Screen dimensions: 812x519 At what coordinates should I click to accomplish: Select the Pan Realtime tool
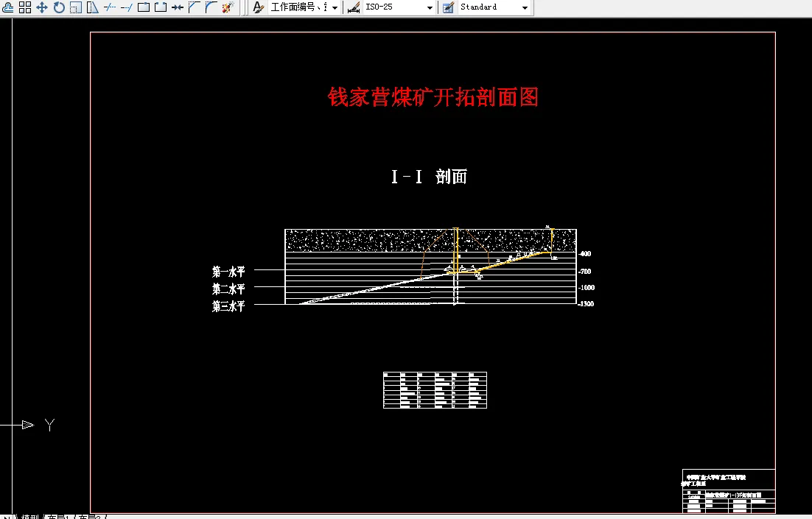42,7
